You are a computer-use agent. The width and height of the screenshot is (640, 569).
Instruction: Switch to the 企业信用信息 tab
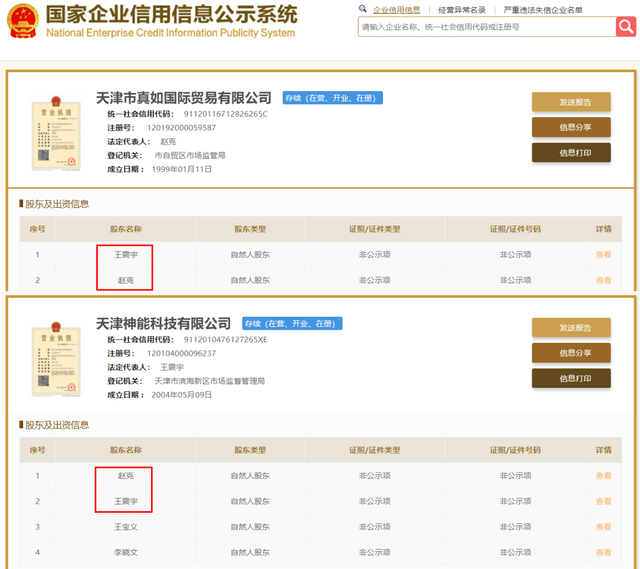click(x=396, y=10)
